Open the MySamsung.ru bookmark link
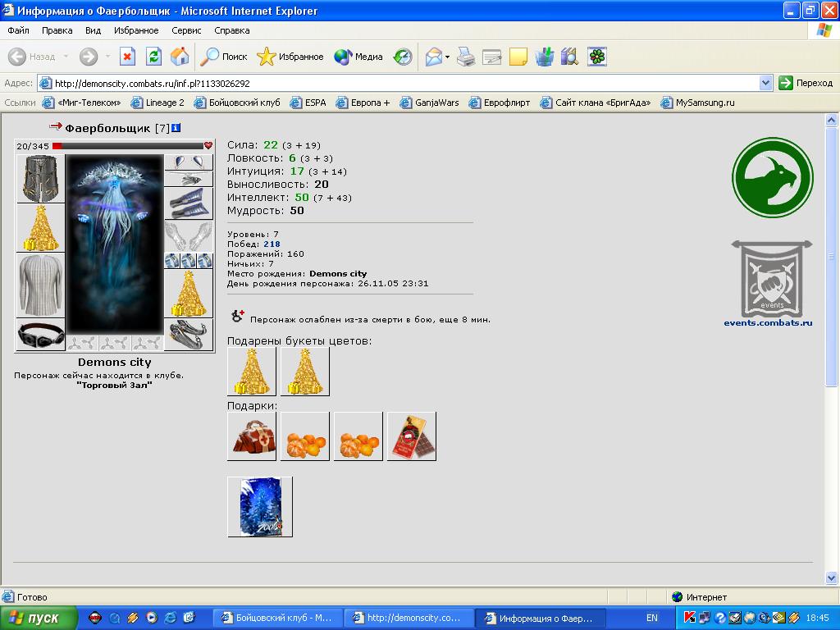The height and width of the screenshot is (630, 840). (x=697, y=103)
